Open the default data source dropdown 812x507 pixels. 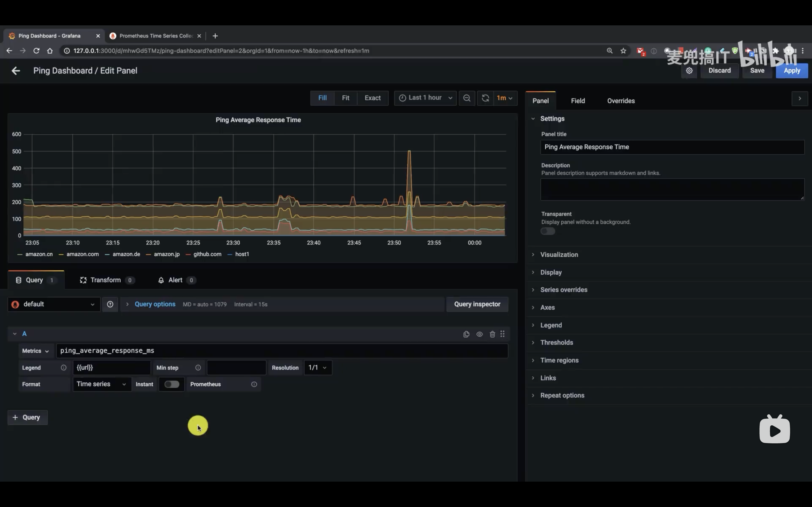(54, 304)
